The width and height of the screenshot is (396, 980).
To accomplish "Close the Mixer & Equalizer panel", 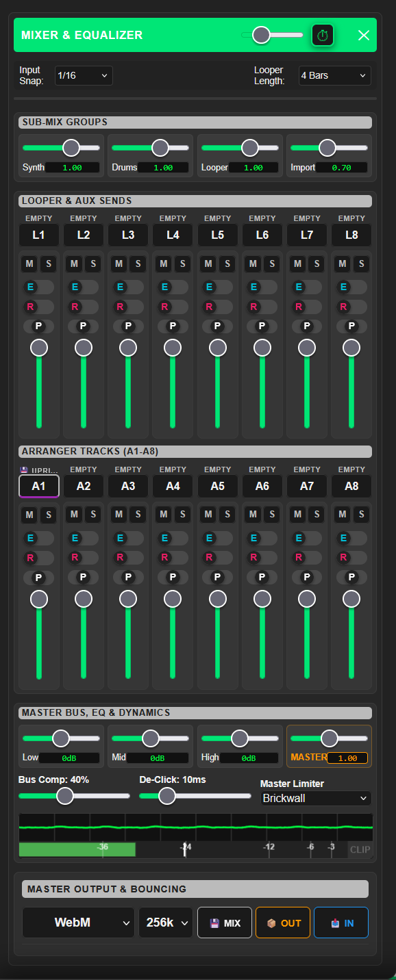I will coord(364,35).
